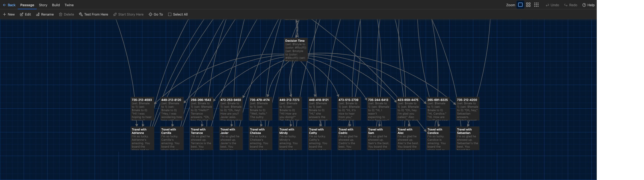This screenshot has width=644, height=180.
Task: Open the Help panel
Action: [x=588, y=5]
